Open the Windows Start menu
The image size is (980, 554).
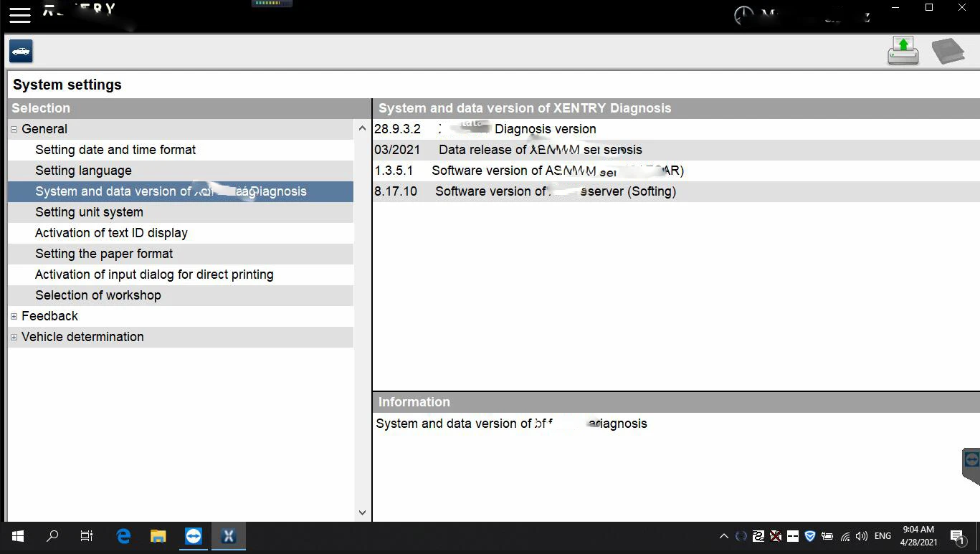point(18,536)
